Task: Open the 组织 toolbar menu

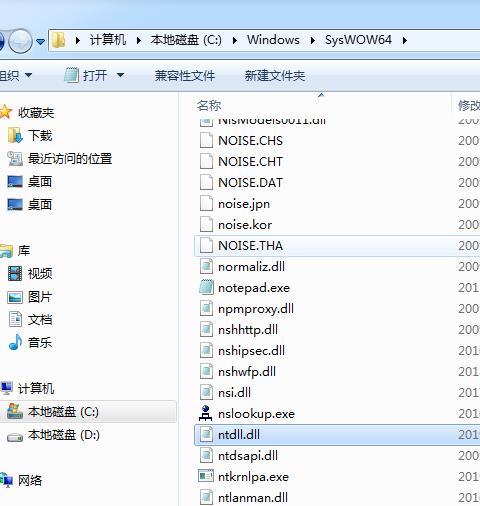Action: [x=16, y=76]
